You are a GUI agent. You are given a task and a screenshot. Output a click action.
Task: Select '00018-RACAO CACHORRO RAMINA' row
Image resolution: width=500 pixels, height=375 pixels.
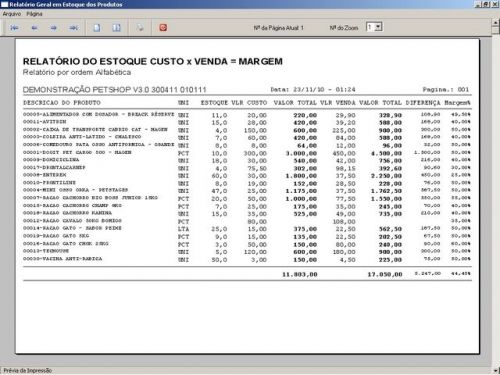pyautogui.click(x=247, y=213)
